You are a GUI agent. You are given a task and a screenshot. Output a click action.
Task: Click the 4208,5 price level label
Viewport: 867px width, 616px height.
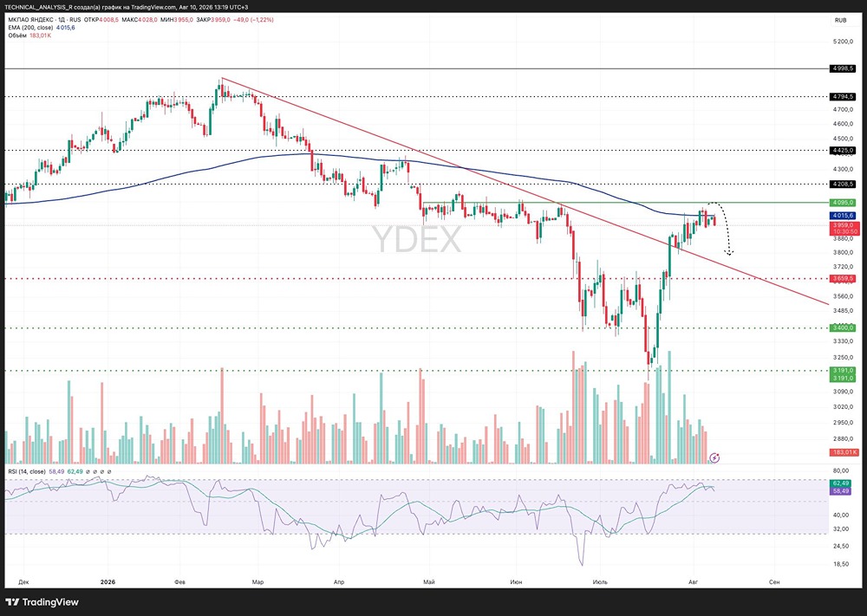[844, 184]
